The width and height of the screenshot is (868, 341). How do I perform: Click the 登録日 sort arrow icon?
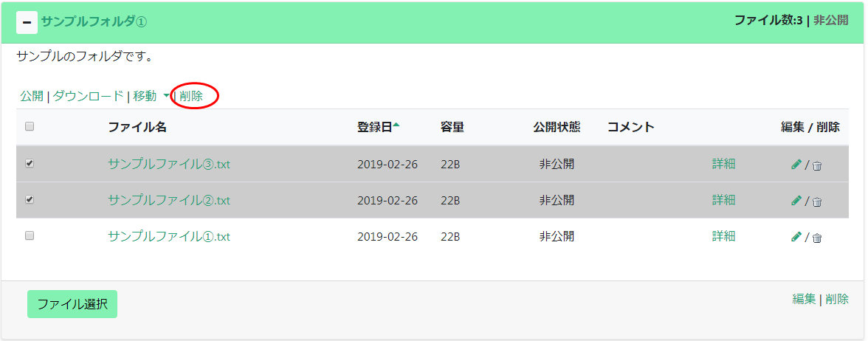396,125
